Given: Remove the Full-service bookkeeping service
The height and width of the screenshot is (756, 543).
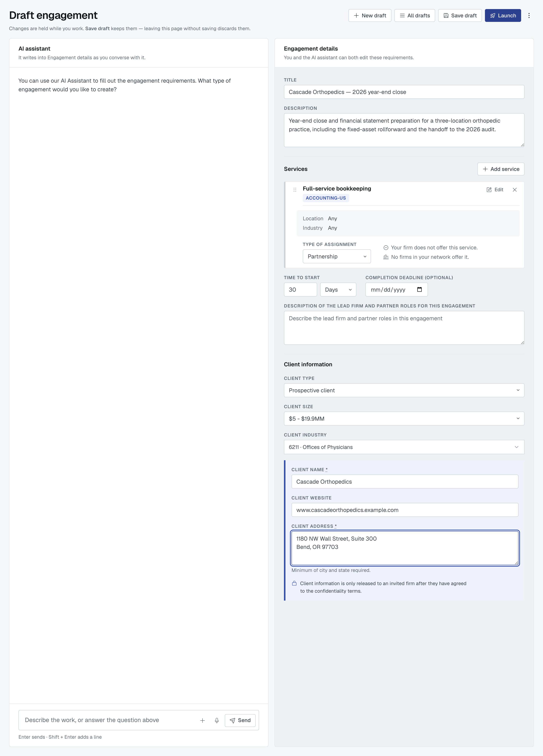Looking at the screenshot, I should [514, 190].
